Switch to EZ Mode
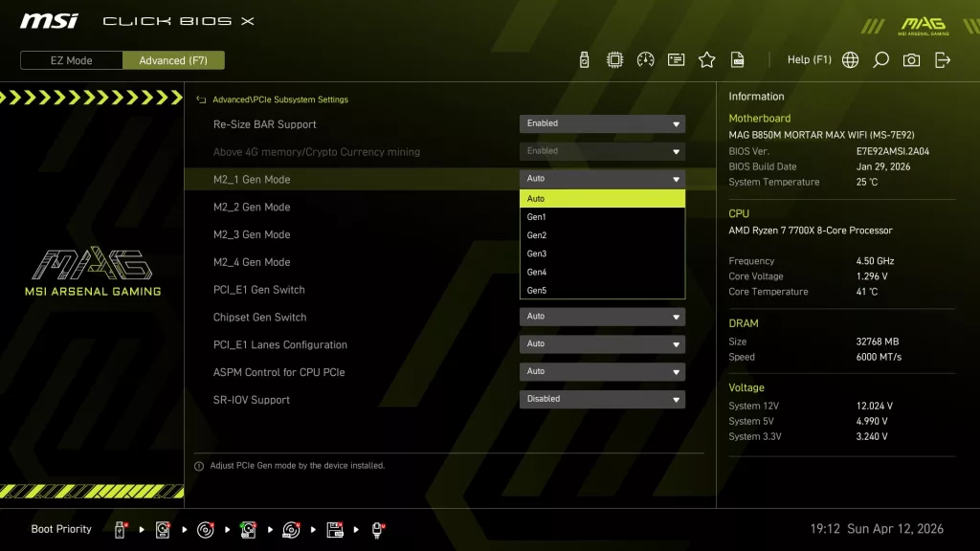Screen dimensions: 980x551 coord(71,60)
